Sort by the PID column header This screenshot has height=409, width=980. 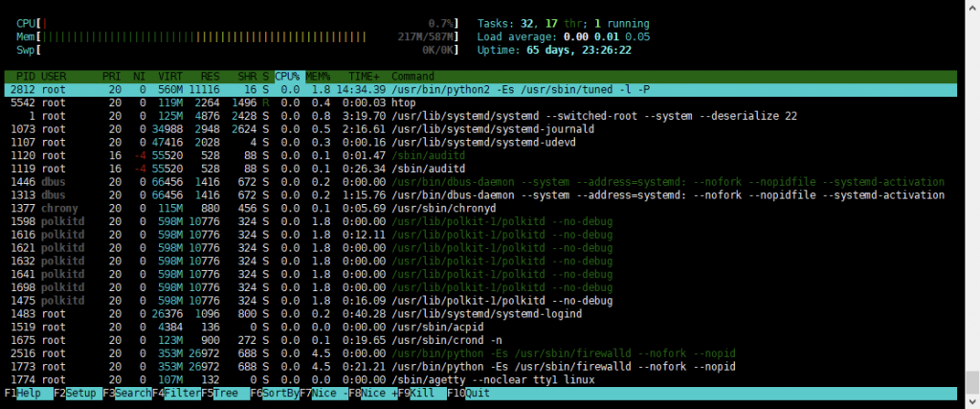[x=26, y=77]
